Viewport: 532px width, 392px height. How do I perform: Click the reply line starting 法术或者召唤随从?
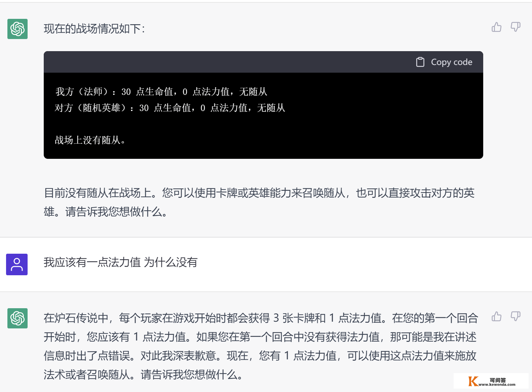144,375
